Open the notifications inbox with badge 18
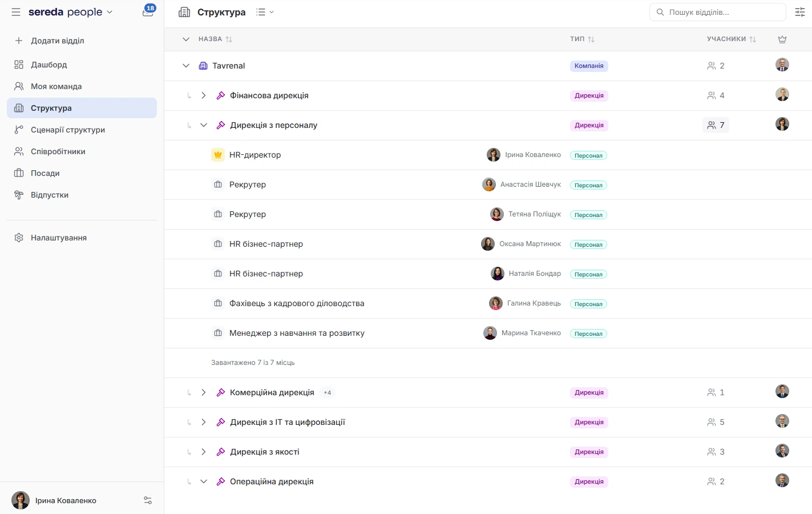Viewport: 812px width, 514px height. click(x=148, y=11)
